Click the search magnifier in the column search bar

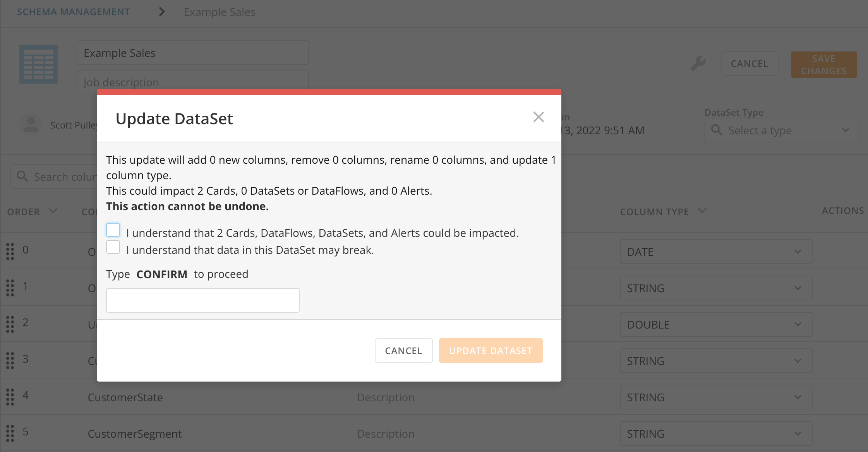23,176
